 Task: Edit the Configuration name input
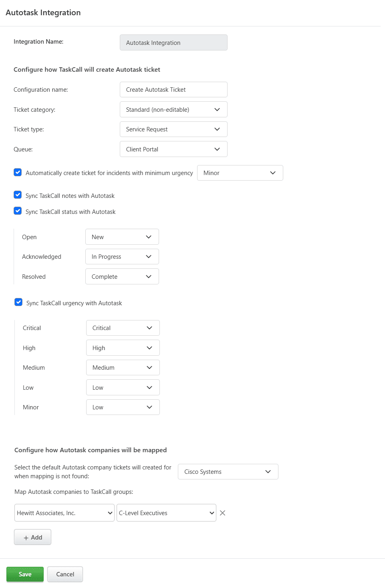coord(173,90)
